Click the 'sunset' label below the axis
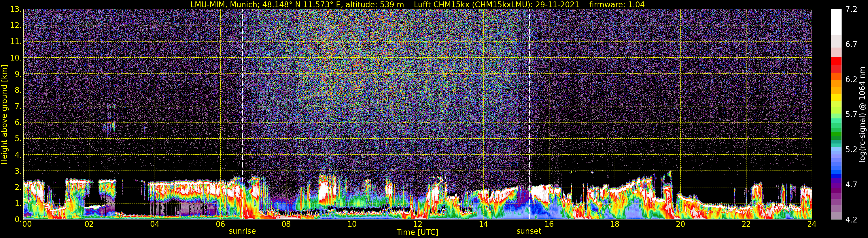The image size is (868, 238). (x=529, y=231)
